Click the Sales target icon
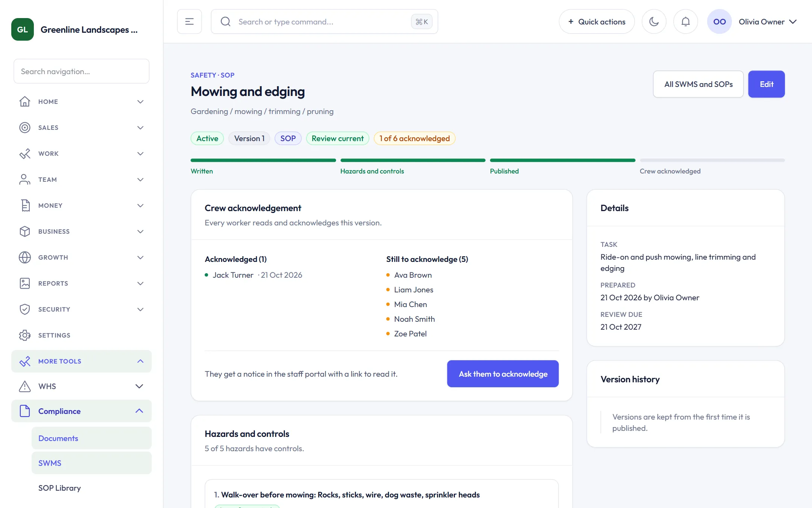This screenshot has width=812, height=508. 25,128
